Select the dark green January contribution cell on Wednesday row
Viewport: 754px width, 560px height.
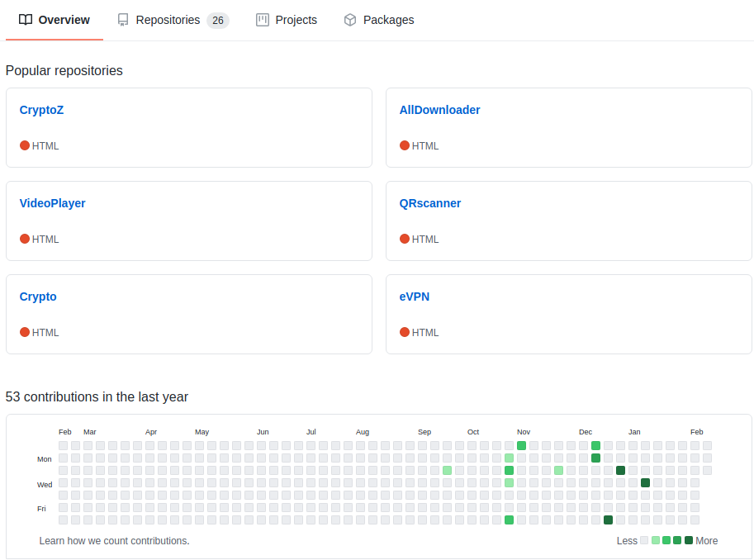645,482
